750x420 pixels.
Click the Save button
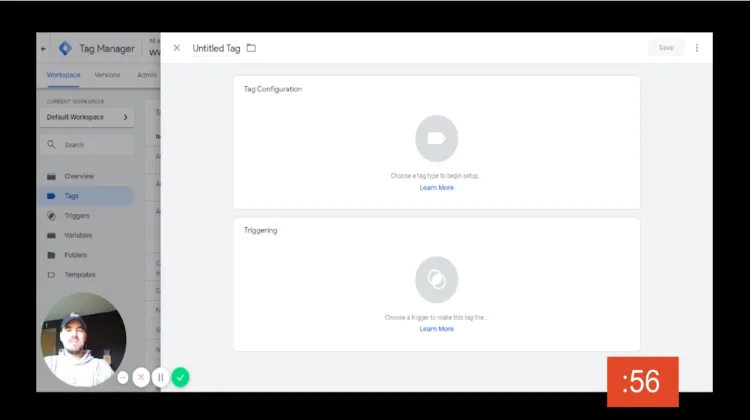tap(666, 48)
